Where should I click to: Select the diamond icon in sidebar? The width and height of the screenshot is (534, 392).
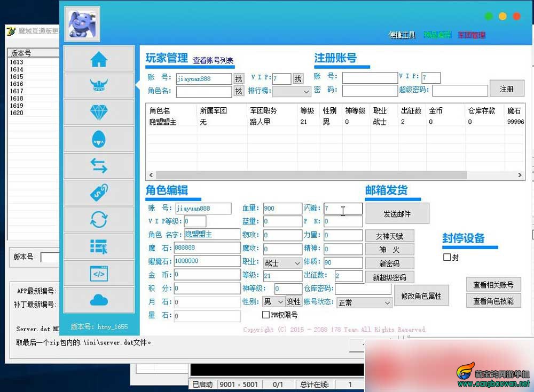(x=99, y=113)
